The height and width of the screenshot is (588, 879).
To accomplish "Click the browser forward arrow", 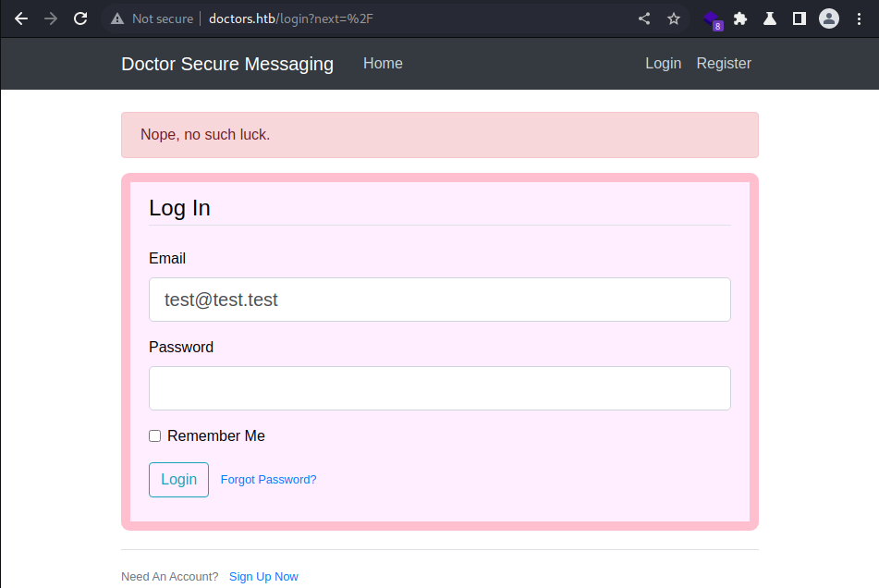I will click(51, 18).
